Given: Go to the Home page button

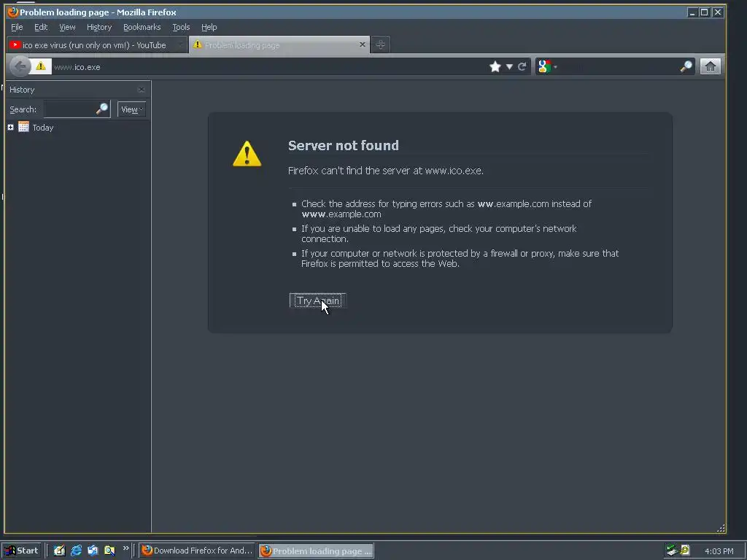Looking at the screenshot, I should [711, 66].
